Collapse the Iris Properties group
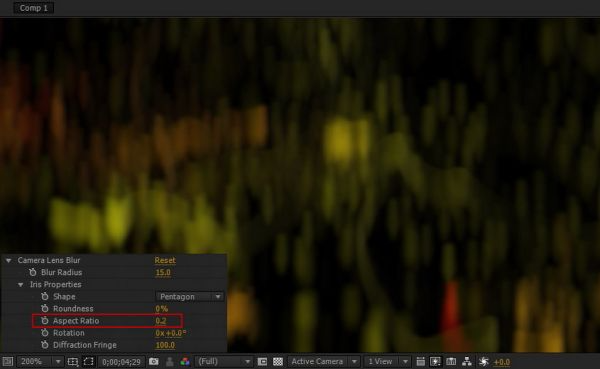This screenshot has width=600, height=369. pos(21,285)
